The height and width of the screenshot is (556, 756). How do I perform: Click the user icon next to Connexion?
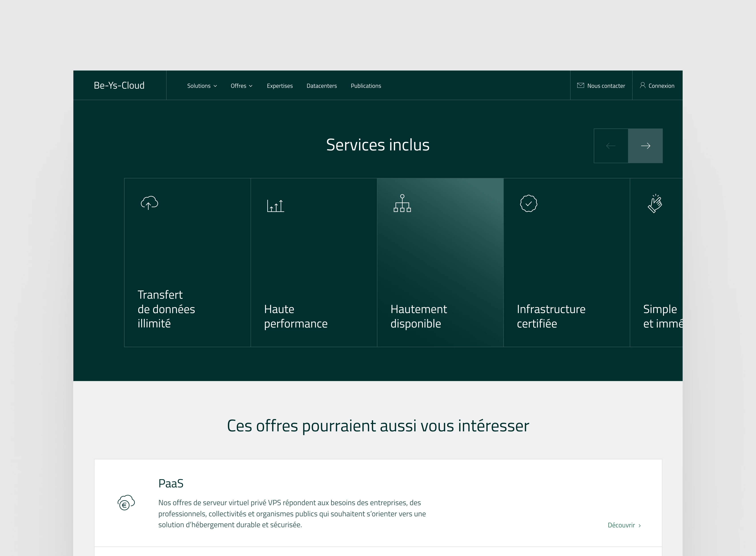(x=643, y=85)
